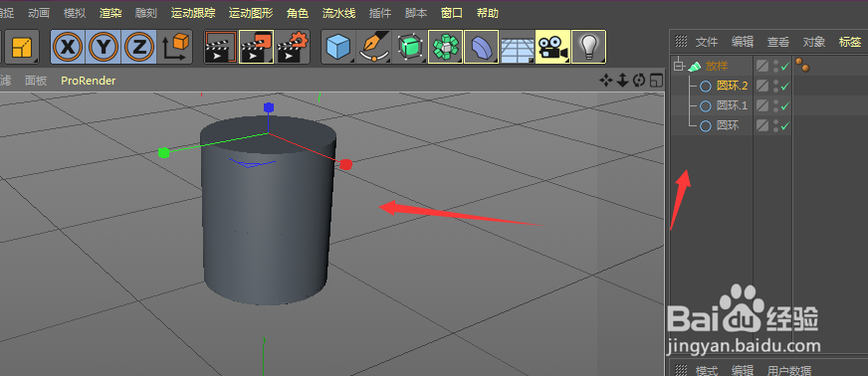Viewport: 868px width, 376px height.
Task: Open the 渲染 menu
Action: click(110, 13)
